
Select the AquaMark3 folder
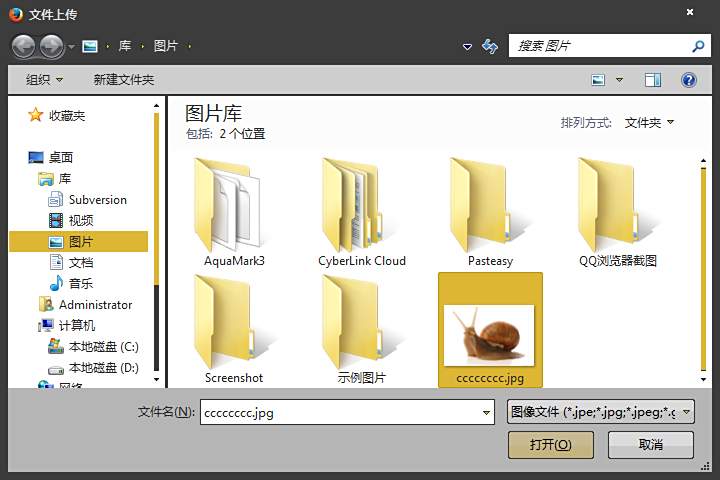234,212
